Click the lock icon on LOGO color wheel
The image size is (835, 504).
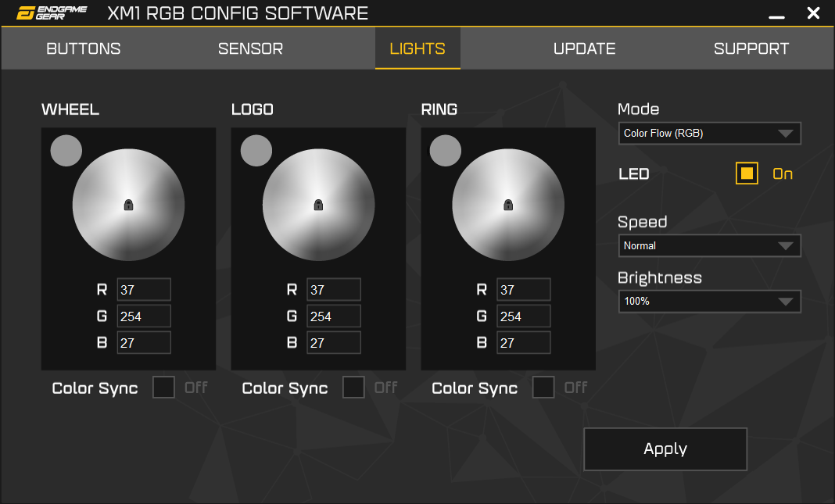click(318, 205)
